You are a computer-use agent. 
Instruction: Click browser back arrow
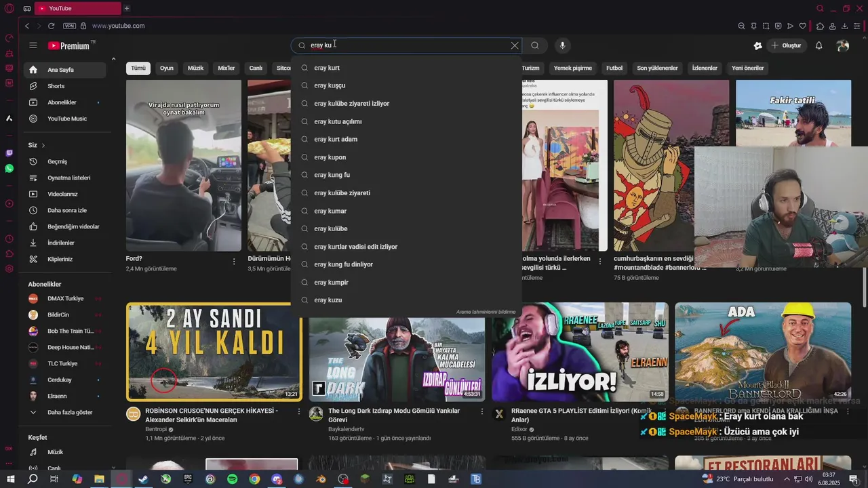click(27, 26)
